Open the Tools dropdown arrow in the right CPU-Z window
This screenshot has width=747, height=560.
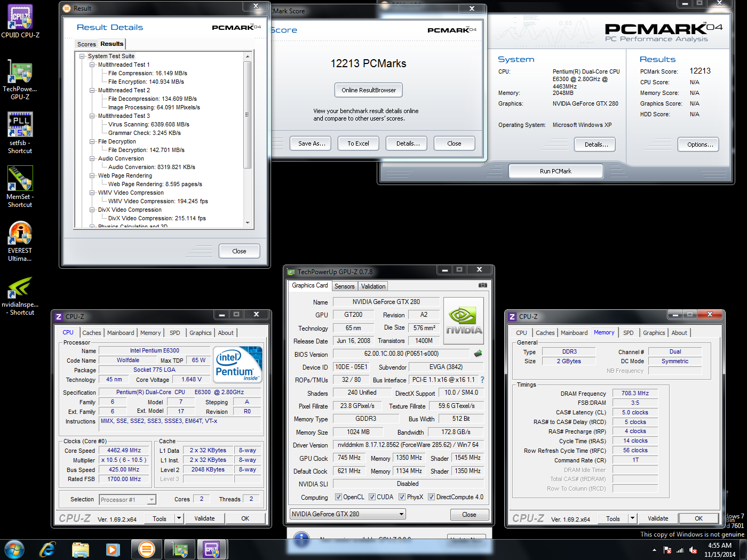pyautogui.click(x=632, y=518)
